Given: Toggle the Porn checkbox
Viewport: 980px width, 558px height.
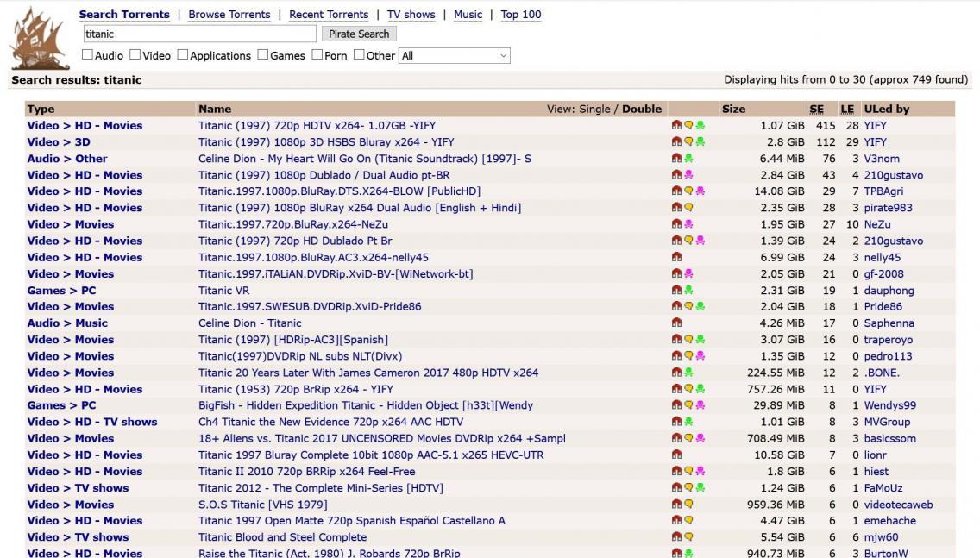Looking at the screenshot, I should 317,55.
